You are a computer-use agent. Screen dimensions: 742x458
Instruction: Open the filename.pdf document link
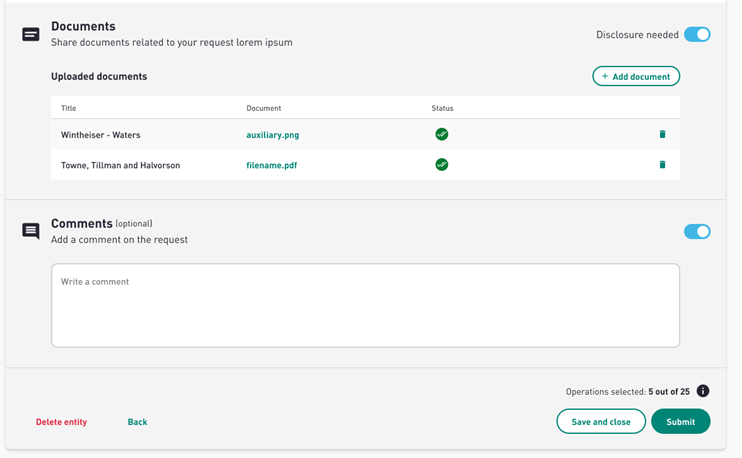pos(272,165)
